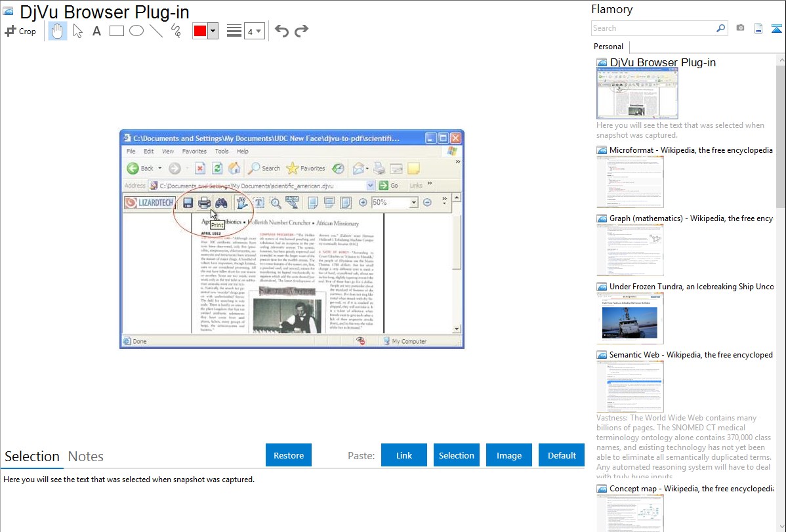
Task: Paste as Link
Action: (404, 455)
